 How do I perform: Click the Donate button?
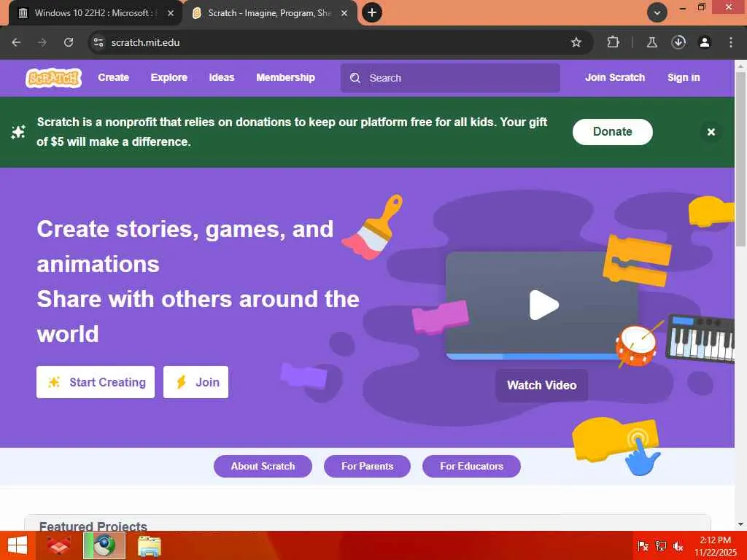point(612,132)
